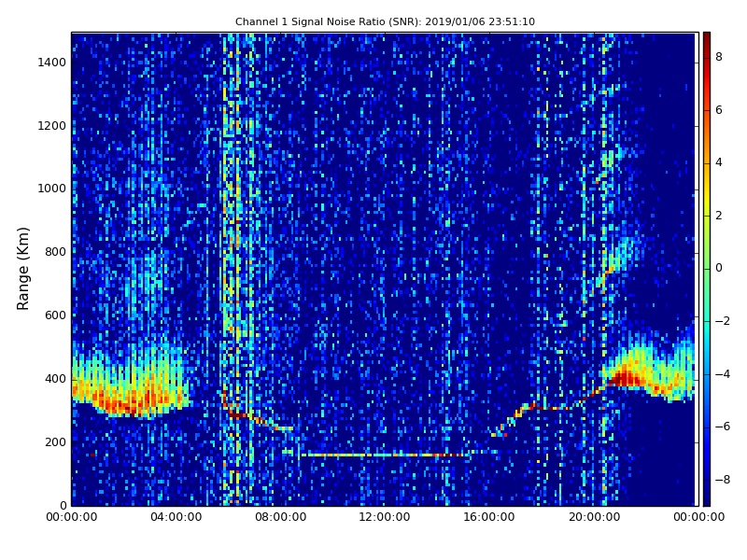Click the colorbar label -4
Image resolution: width=747 pixels, height=560 pixels.
pyautogui.click(x=723, y=374)
